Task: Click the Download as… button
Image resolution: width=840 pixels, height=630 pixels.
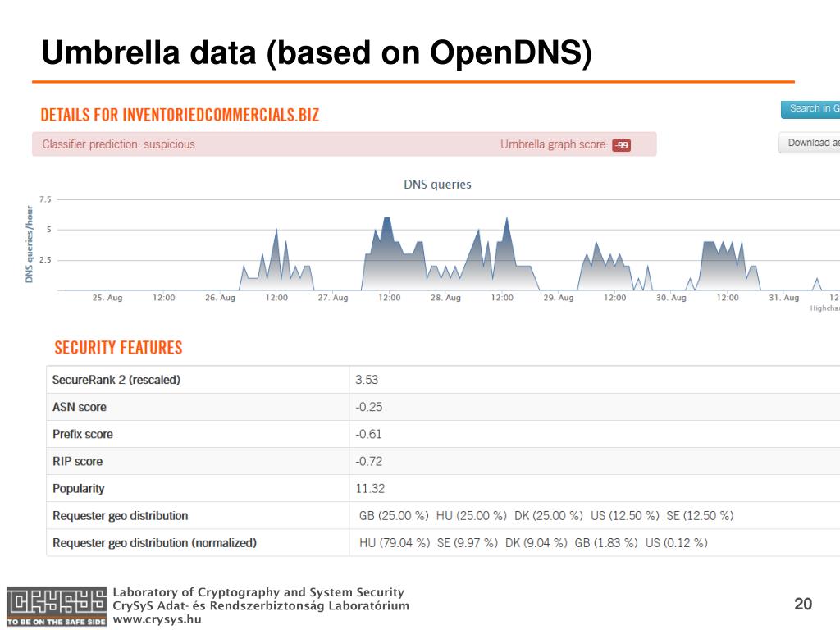Action: pyautogui.click(x=810, y=143)
